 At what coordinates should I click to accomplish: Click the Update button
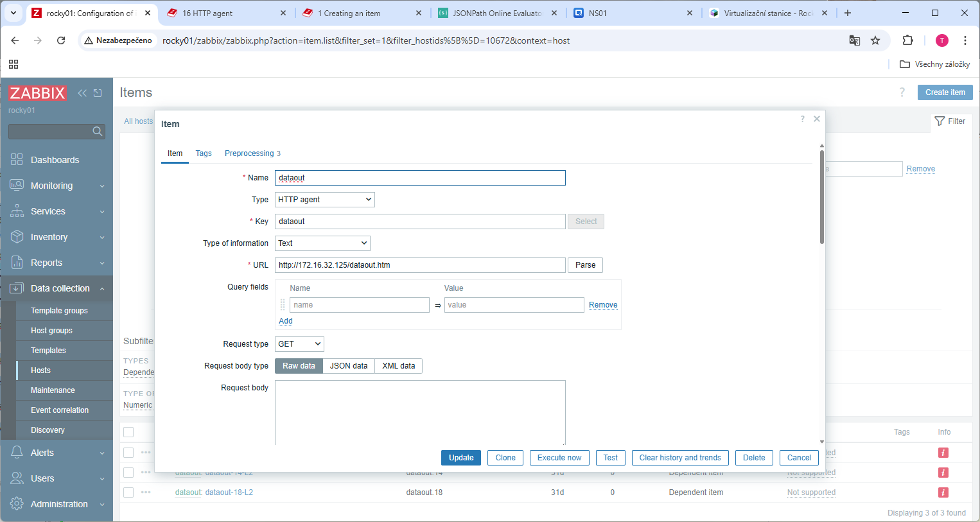click(x=460, y=458)
